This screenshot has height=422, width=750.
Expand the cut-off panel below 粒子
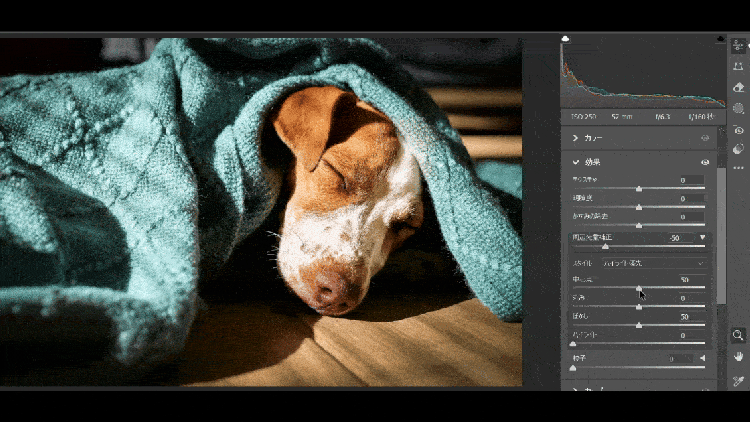point(575,389)
